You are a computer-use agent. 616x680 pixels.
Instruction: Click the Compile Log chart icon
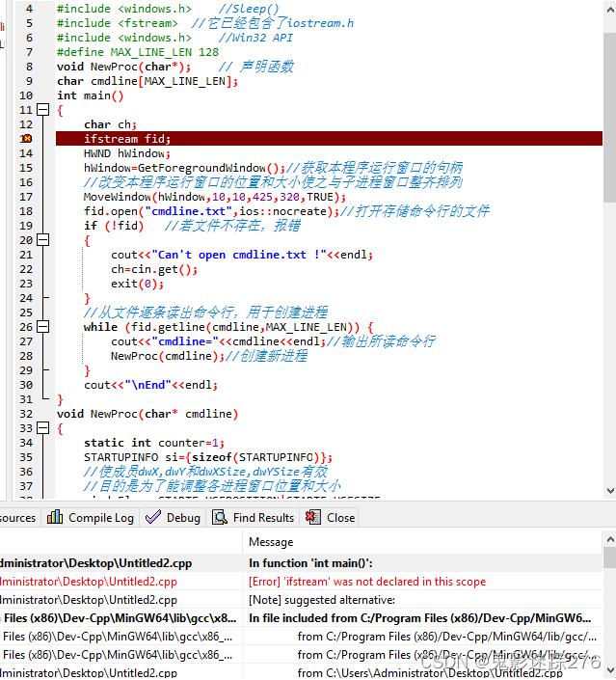point(55,517)
